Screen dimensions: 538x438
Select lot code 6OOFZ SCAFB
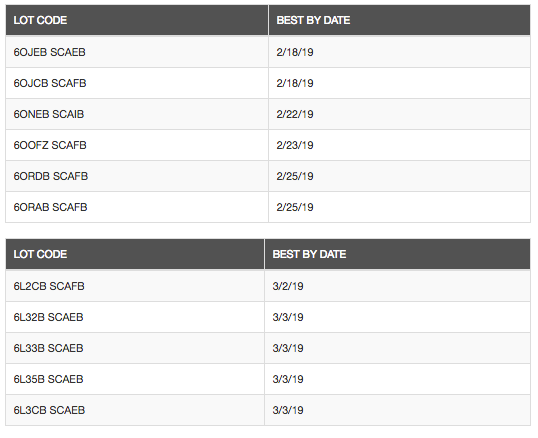point(50,145)
